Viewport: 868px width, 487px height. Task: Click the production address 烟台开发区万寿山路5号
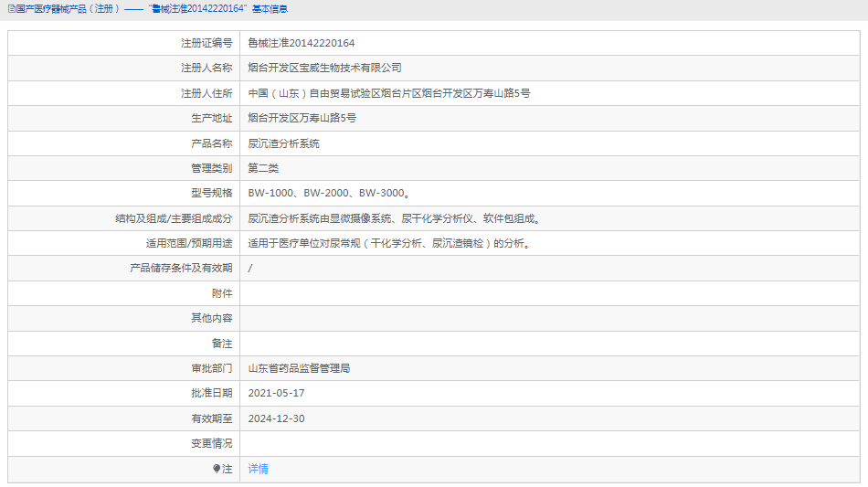click(302, 118)
